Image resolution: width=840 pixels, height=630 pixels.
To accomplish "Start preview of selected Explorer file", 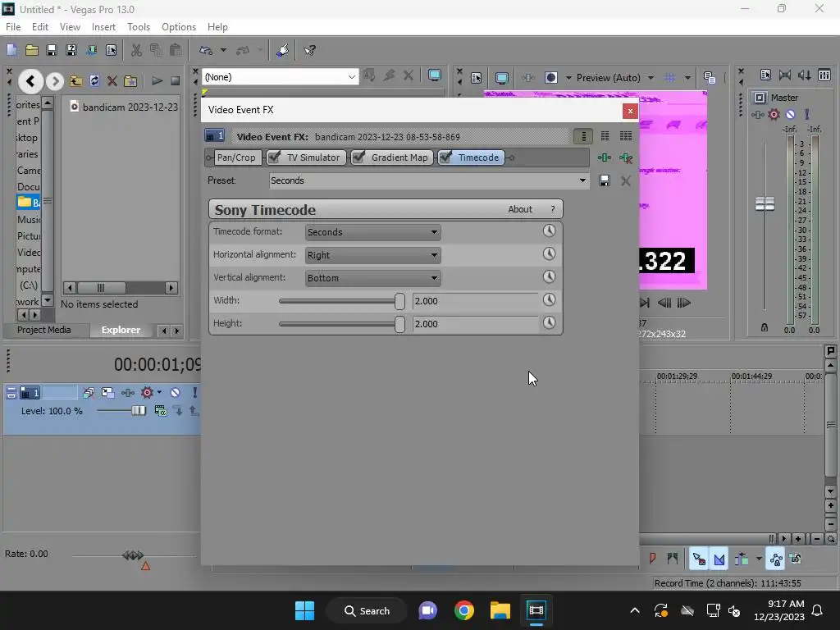I will 157,81.
